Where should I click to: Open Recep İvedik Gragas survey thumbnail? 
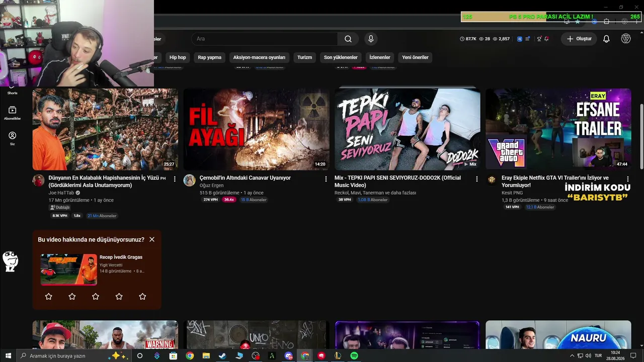pyautogui.click(x=69, y=269)
